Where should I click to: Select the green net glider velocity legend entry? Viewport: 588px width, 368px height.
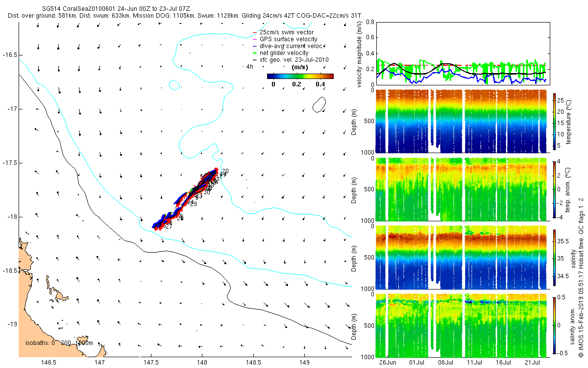pos(284,53)
